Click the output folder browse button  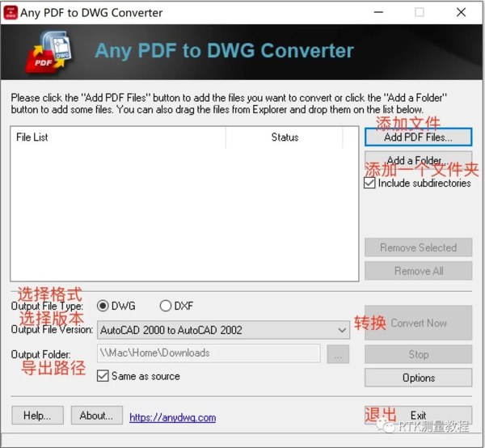coord(338,354)
